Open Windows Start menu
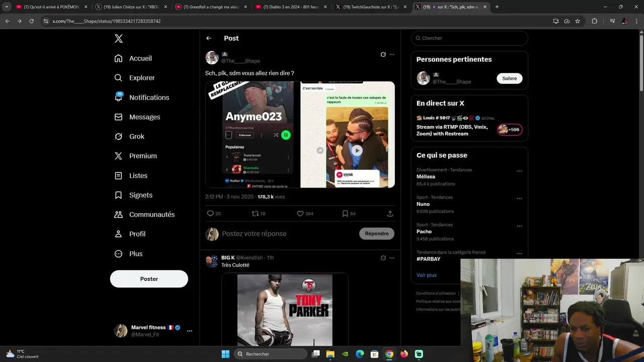The height and width of the screenshot is (362, 644). point(225,354)
